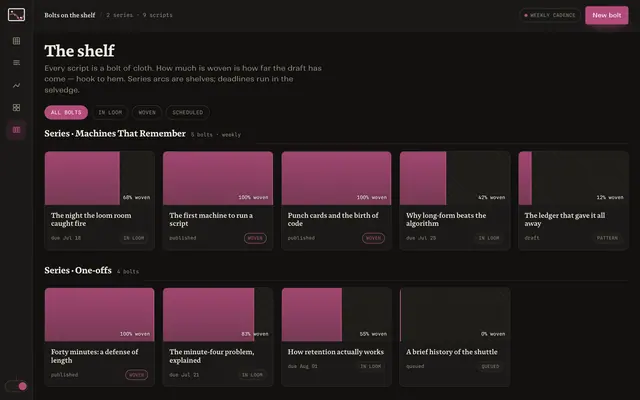This screenshot has width=640, height=400.
Task: Show only SCHEDULED bolts
Action: 187,112
